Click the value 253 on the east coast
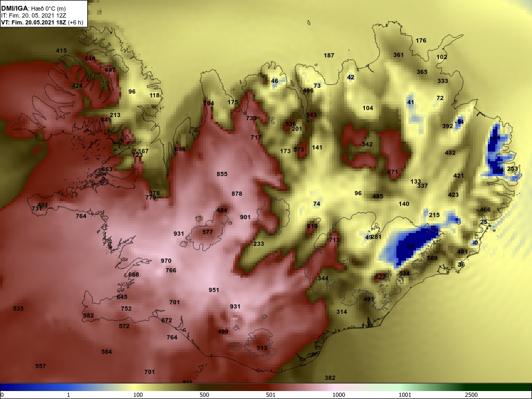The height and width of the screenshot is (399, 532). (512, 169)
